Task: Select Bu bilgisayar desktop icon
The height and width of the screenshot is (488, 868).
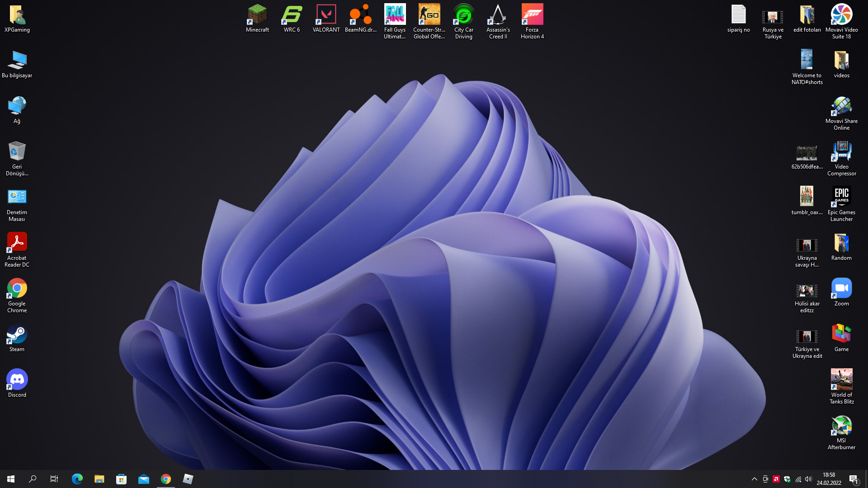Action: (17, 65)
